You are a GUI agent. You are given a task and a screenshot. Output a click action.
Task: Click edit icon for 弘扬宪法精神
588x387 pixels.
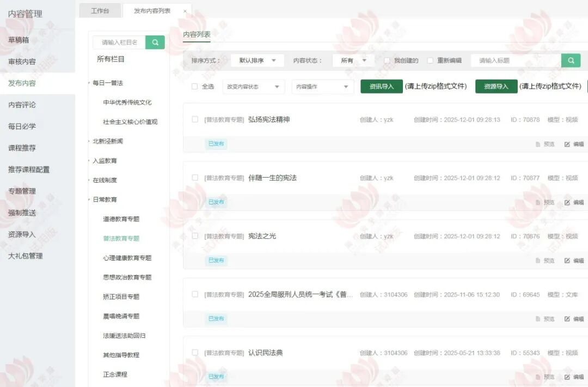567,144
